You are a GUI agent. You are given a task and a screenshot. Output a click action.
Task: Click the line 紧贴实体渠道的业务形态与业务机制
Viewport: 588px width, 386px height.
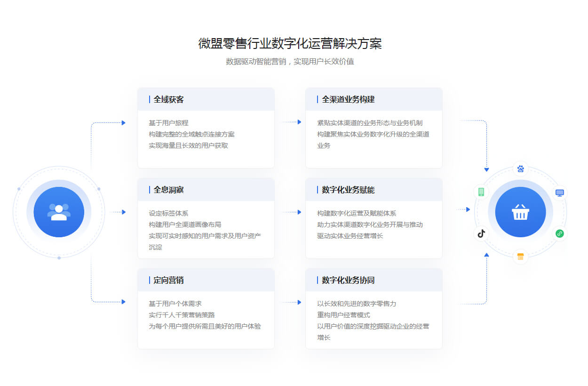point(370,123)
